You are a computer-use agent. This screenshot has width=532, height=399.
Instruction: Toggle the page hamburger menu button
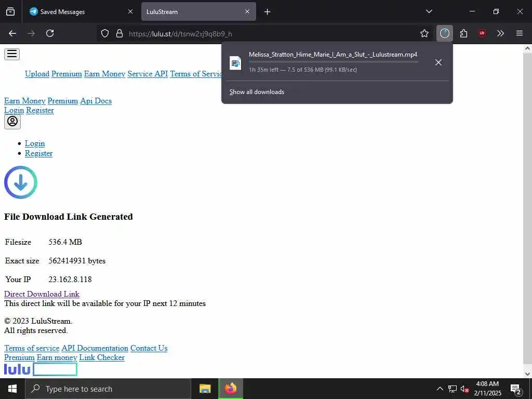click(12, 54)
